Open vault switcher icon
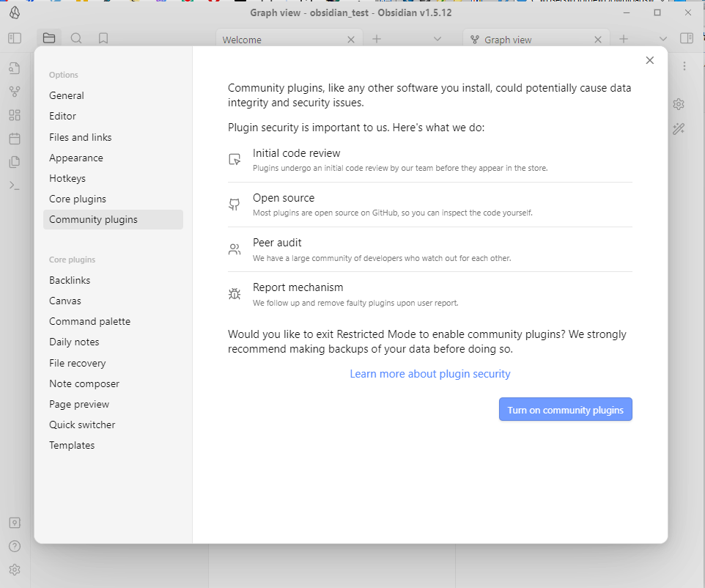705x588 pixels. click(15, 523)
